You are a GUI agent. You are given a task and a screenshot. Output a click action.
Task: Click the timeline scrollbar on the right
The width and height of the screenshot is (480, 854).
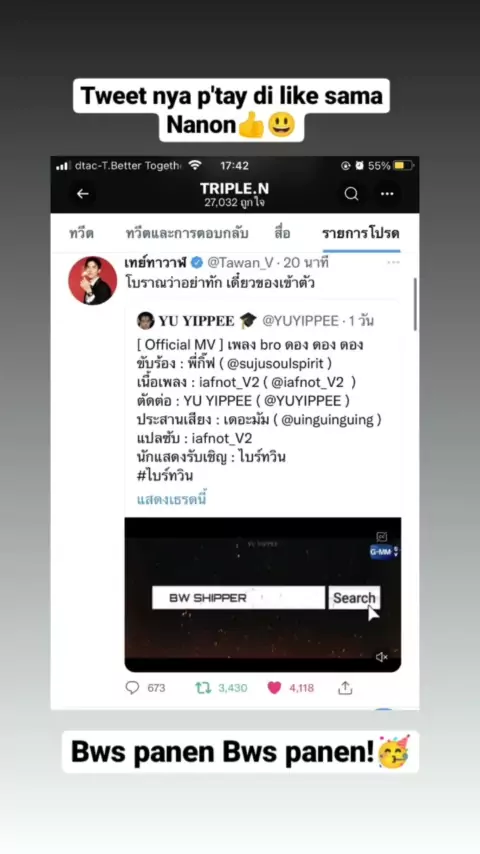point(416,305)
